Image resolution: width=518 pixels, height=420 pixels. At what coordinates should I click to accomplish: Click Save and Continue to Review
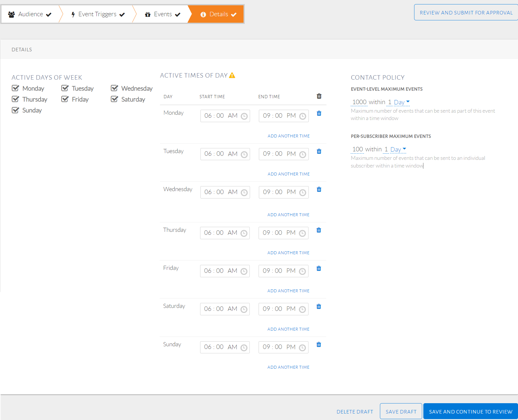point(470,411)
